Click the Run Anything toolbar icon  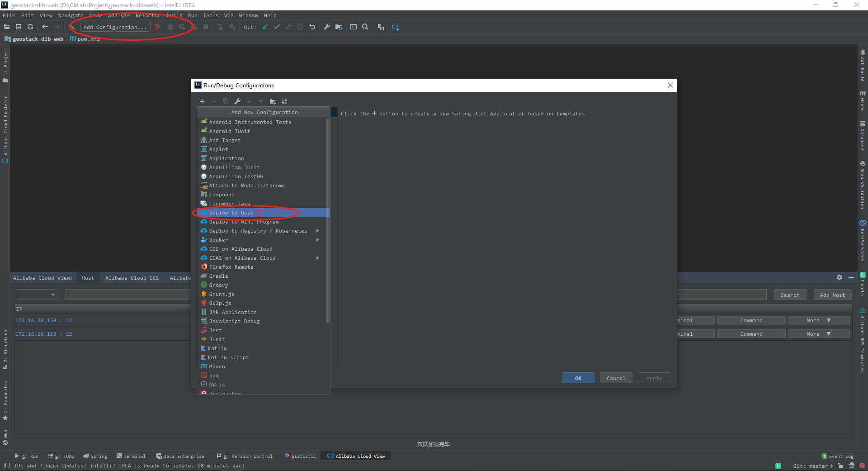(x=354, y=27)
